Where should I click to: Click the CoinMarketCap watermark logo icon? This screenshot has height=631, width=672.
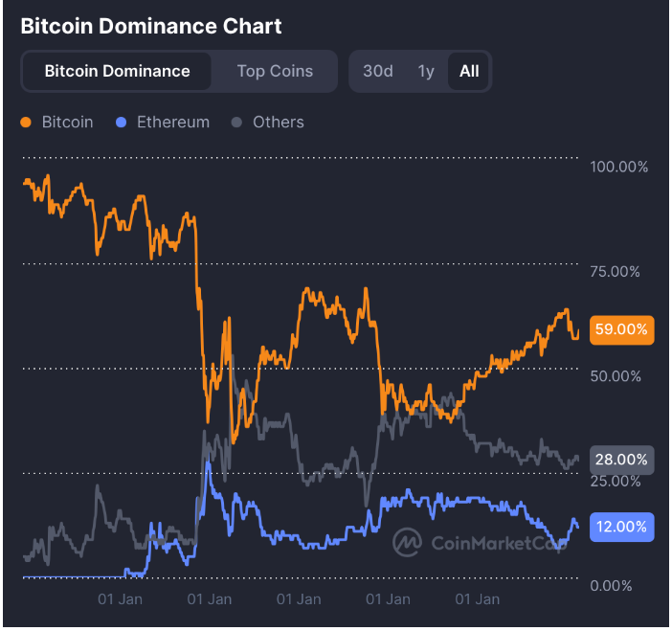(x=408, y=542)
